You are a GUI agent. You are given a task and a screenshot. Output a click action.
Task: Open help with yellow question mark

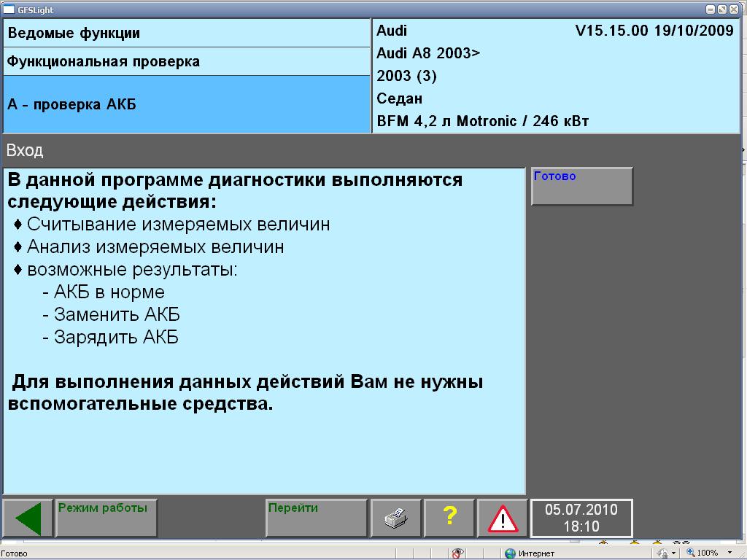[x=449, y=518]
